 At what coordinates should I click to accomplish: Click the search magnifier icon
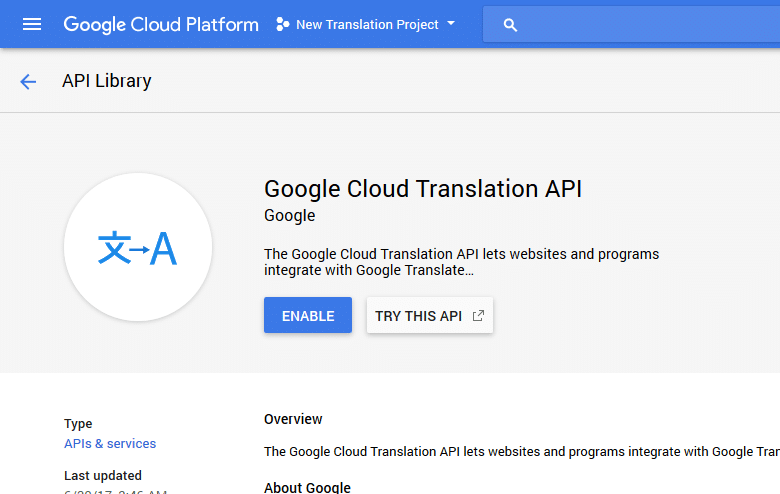coord(510,25)
